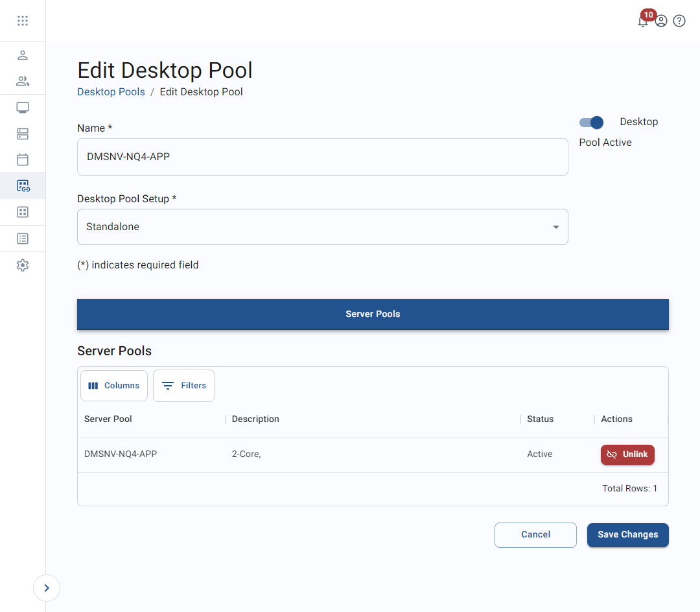Click the calendar schedule sidebar icon
Screen dimensions: 700x612
coord(23,159)
